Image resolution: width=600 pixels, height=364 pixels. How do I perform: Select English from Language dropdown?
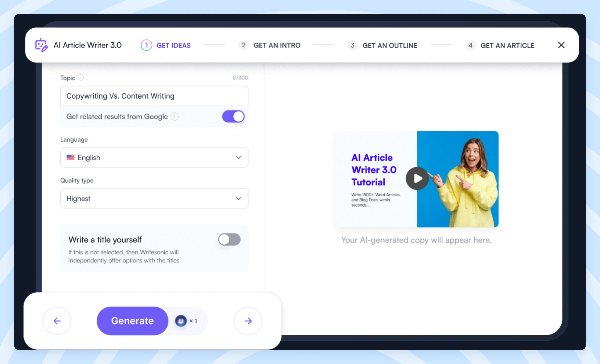(x=154, y=157)
